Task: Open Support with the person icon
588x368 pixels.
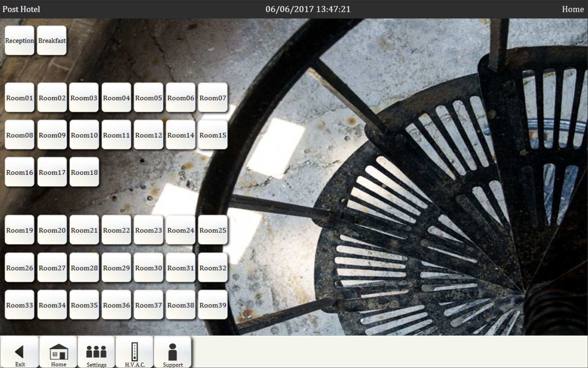Action: click(173, 352)
